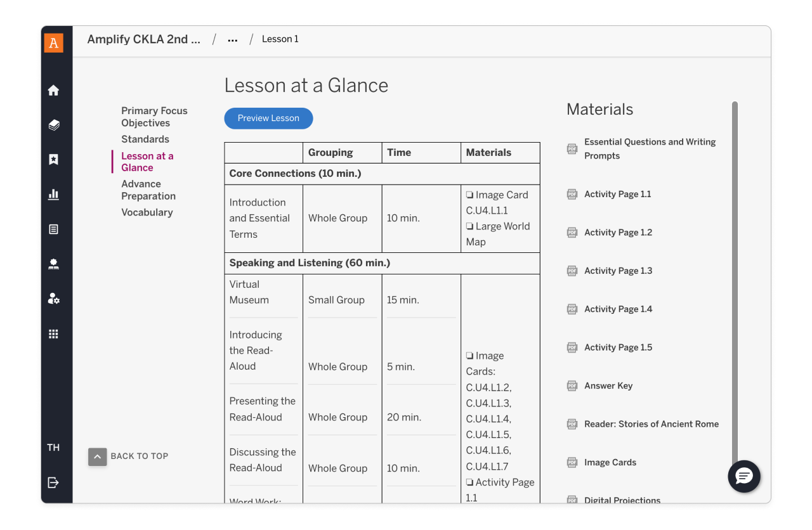Click the document list icon in sidebar

(54, 229)
